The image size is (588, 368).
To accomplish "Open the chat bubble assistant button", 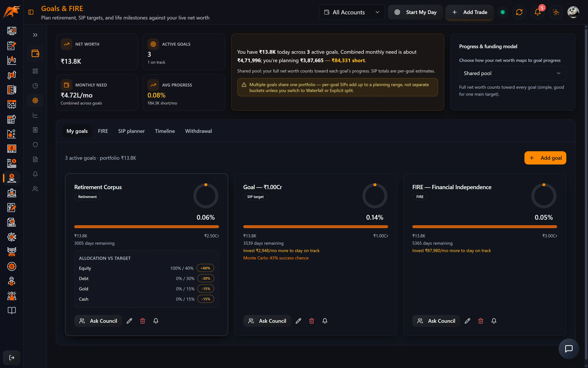I will [569, 349].
